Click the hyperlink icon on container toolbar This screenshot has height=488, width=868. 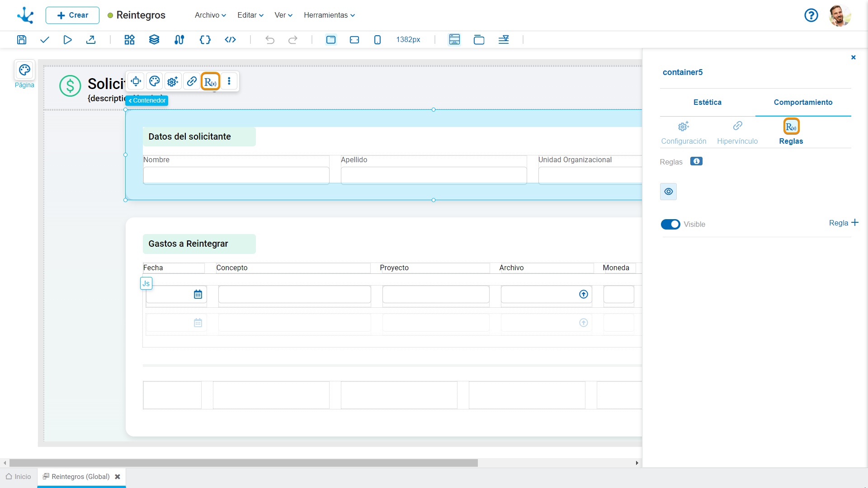click(x=192, y=81)
